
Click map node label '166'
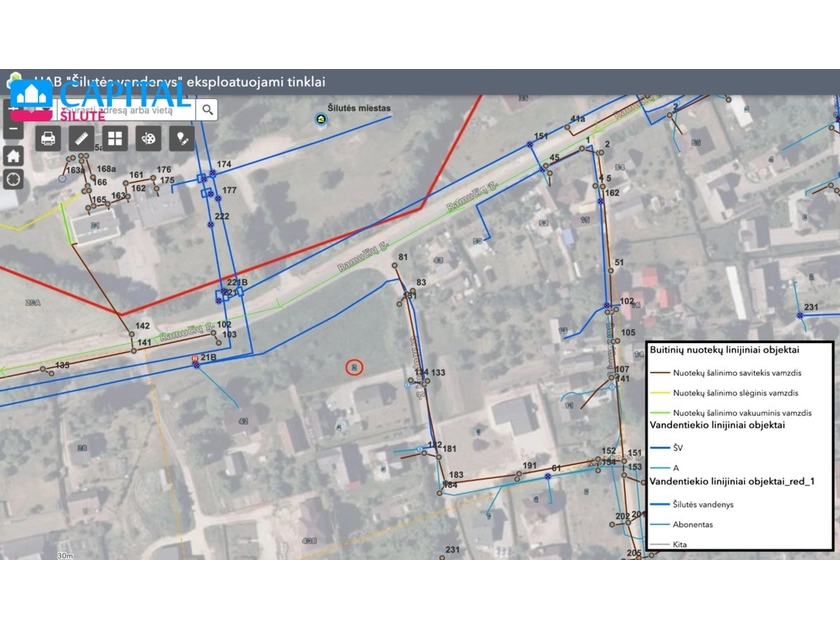pos(100,182)
